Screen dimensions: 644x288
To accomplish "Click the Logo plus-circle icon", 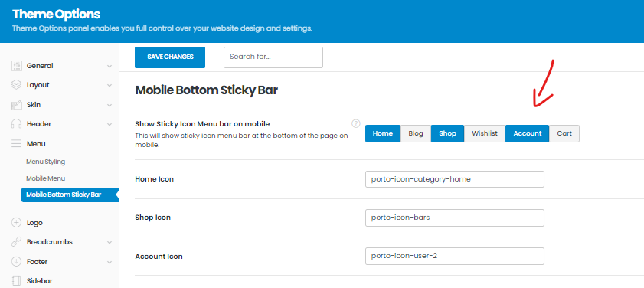I will pos(16,223).
